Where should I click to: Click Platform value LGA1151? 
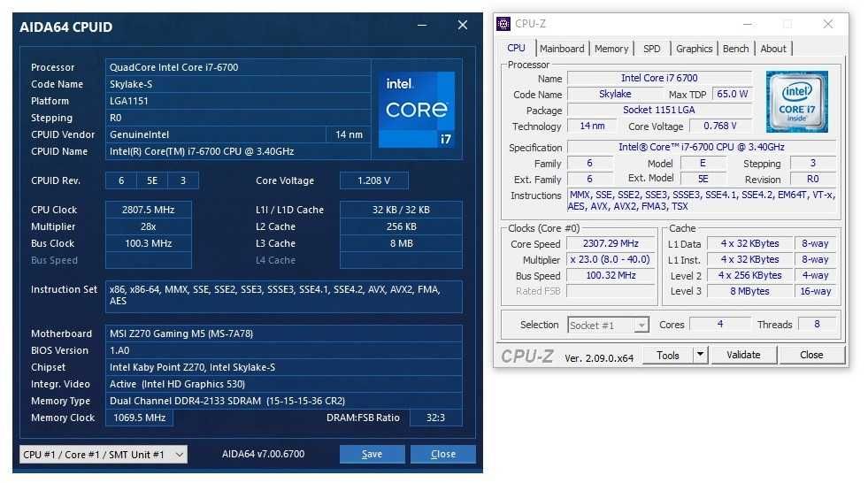(238, 101)
